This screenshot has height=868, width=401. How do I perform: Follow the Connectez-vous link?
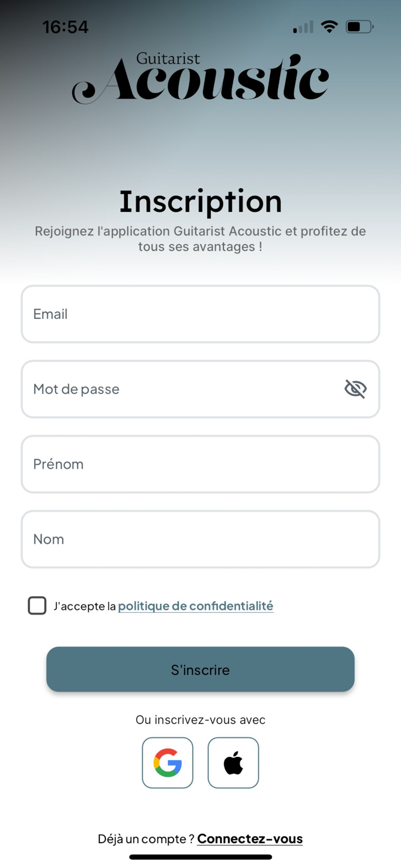click(x=249, y=838)
